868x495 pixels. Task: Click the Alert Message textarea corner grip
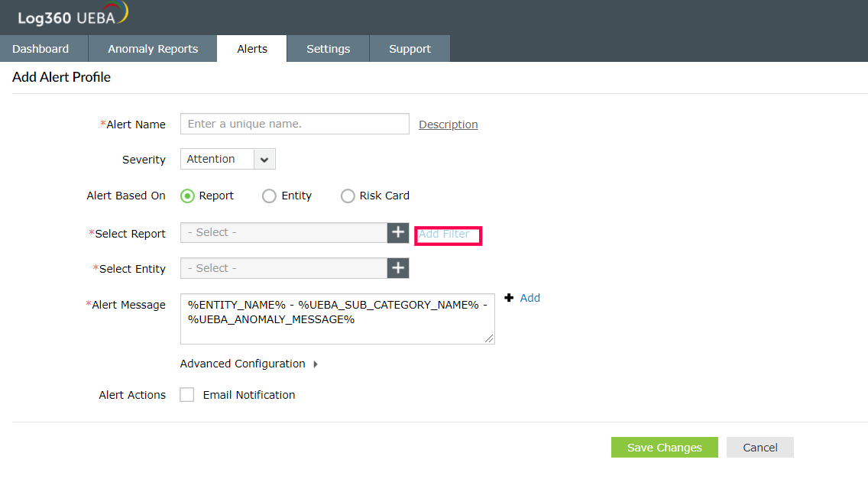click(x=489, y=338)
